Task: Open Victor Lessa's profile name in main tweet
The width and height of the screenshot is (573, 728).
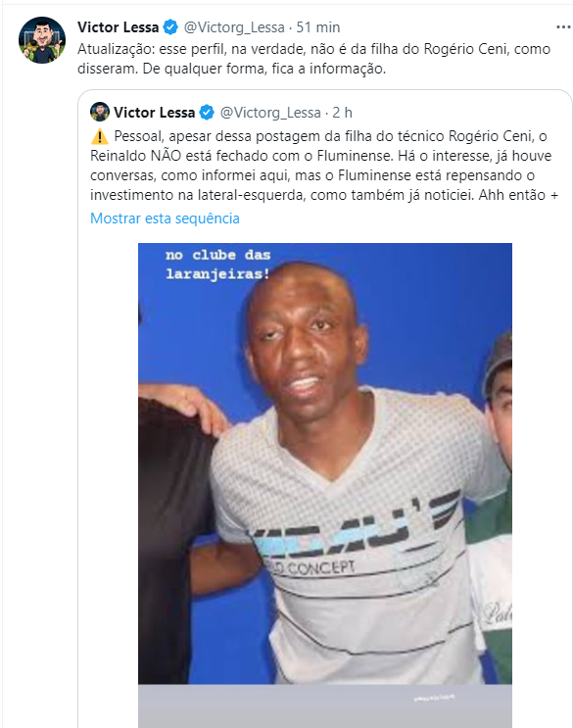Action: 118,27
